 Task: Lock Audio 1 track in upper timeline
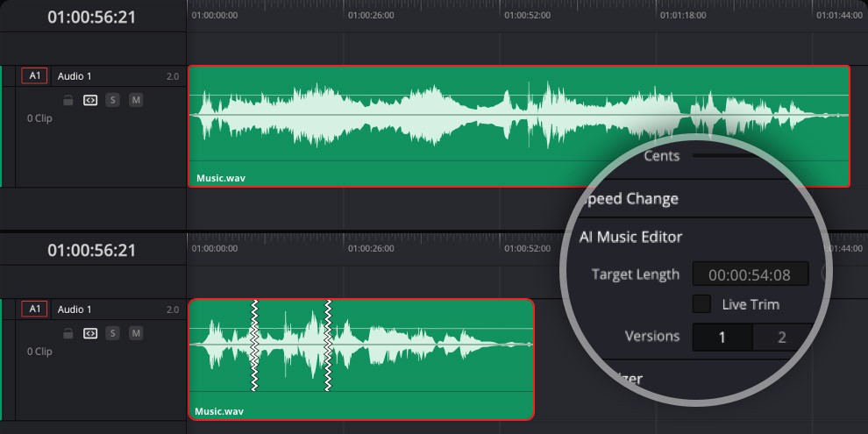pyautogui.click(x=68, y=100)
